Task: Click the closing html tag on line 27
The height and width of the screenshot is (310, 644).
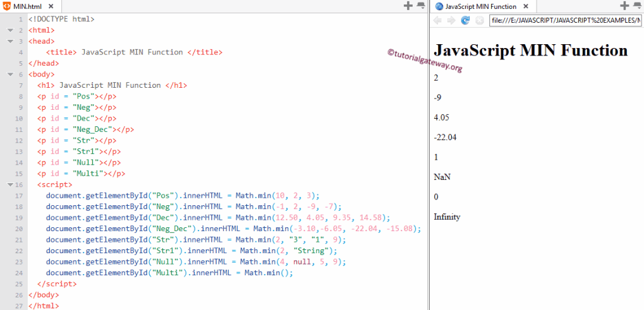Action: pos(44,306)
